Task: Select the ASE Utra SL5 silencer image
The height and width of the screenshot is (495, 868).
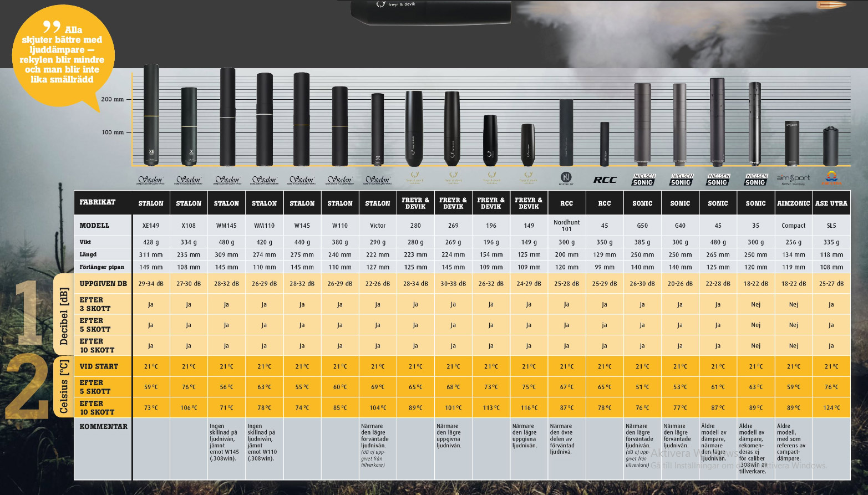Action: (831, 146)
